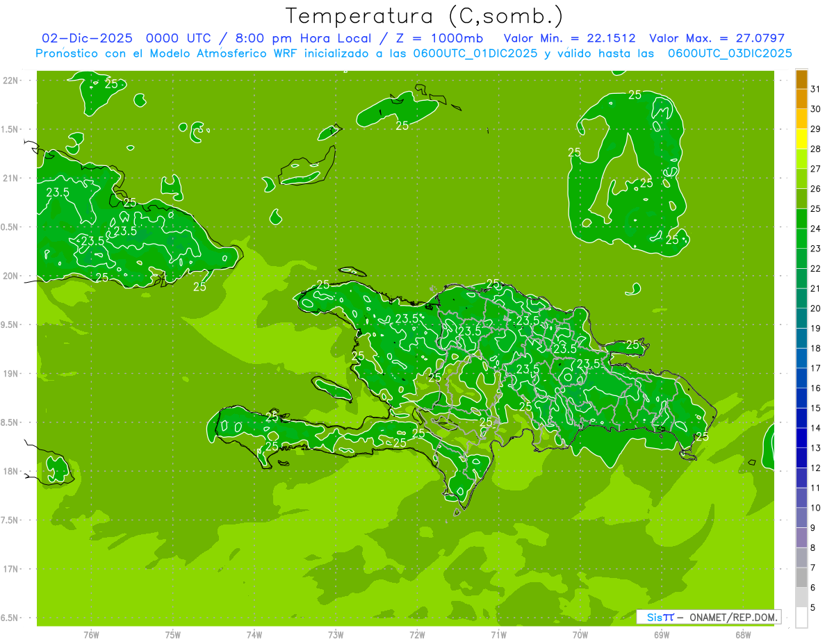
Task: Click the "72W" longitude axis label
Action: click(x=417, y=635)
